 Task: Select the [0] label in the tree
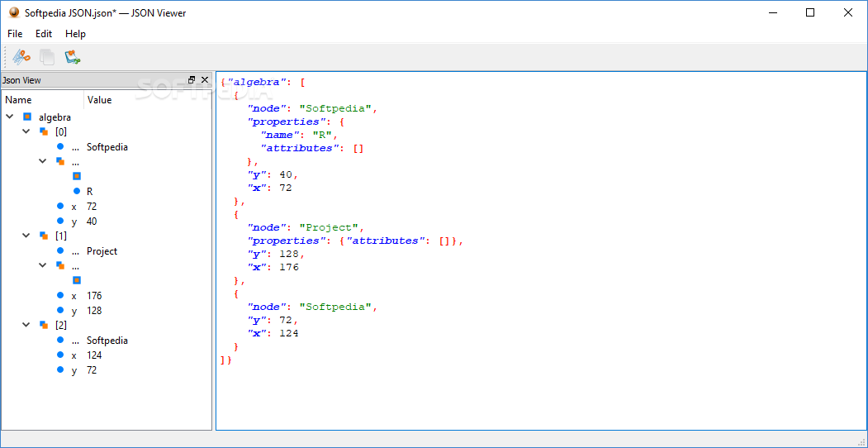click(x=61, y=131)
